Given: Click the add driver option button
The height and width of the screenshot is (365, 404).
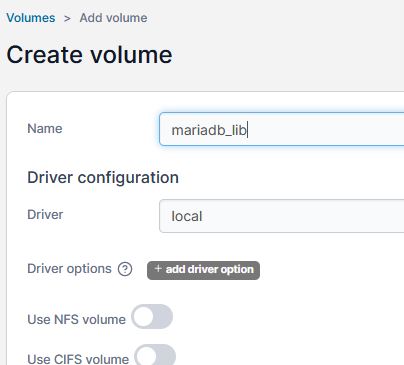Looking at the screenshot, I should [x=203, y=270].
